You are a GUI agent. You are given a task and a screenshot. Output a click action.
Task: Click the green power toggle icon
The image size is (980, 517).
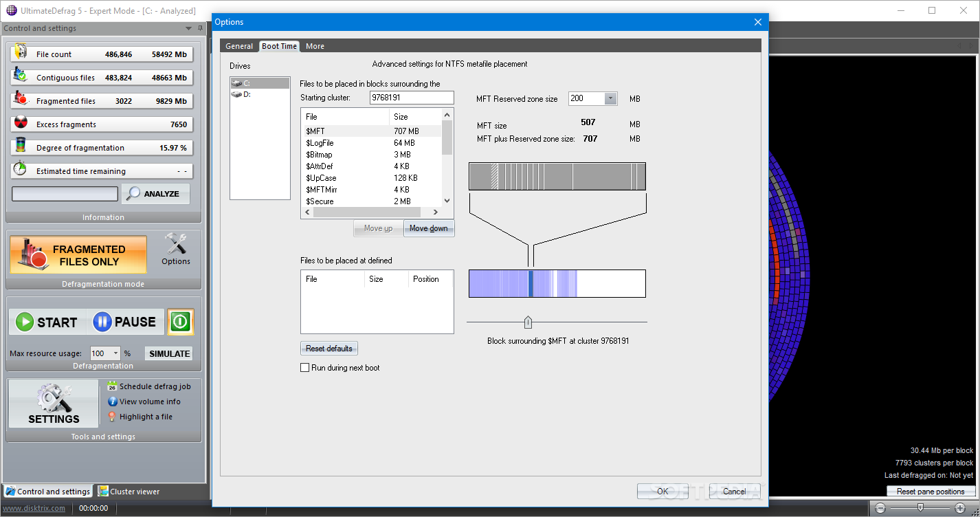[181, 322]
